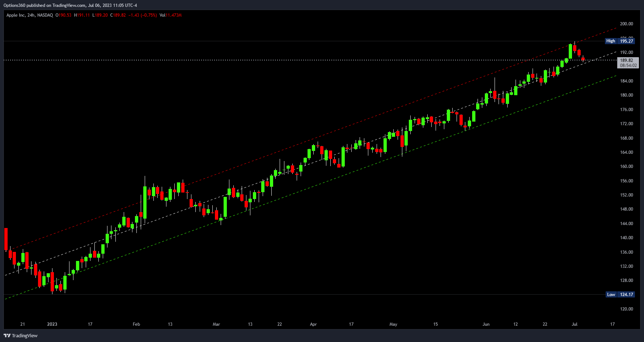Click the current price tag 189.82
The image size is (644, 342).
point(628,63)
